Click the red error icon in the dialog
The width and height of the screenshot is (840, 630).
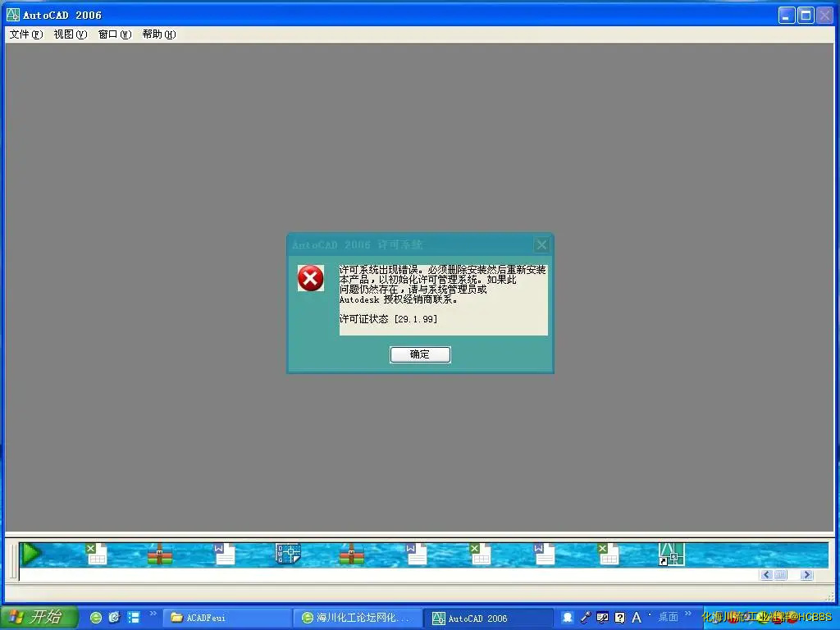click(311, 278)
